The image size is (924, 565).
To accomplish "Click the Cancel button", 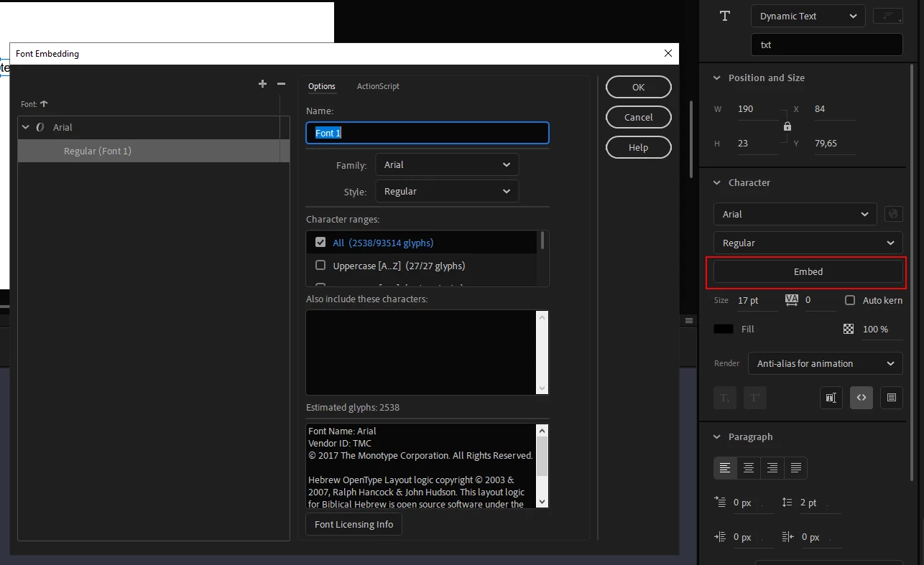I will [x=639, y=117].
